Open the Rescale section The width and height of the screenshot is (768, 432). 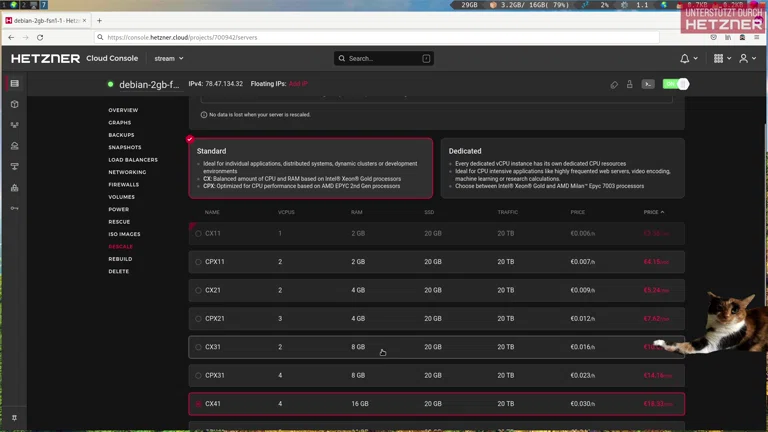point(120,246)
